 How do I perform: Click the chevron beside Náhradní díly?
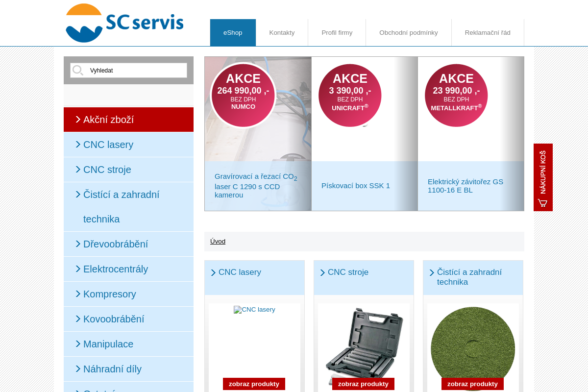78,368
